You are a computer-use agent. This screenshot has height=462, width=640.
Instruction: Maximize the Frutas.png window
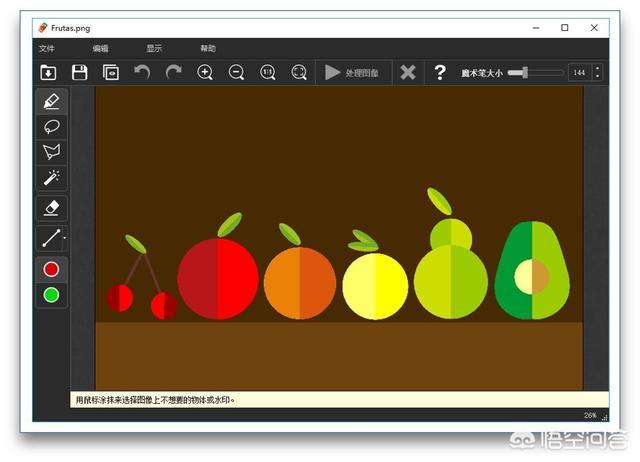point(565,28)
